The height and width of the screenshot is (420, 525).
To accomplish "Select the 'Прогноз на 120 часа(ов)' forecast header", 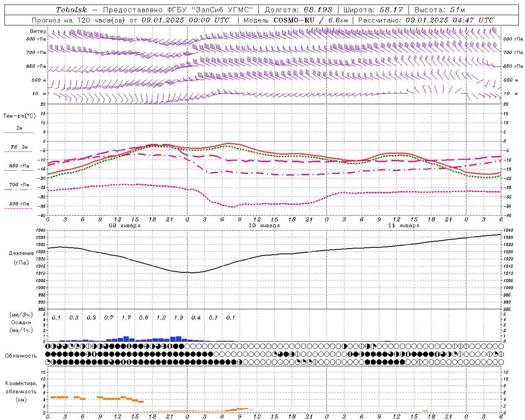I will coord(79,20).
